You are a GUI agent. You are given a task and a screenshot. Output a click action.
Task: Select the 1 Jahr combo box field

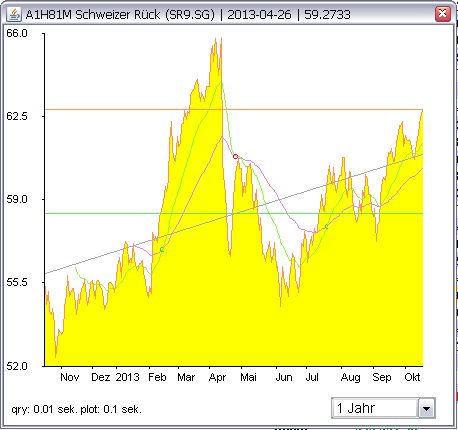[x=383, y=408]
